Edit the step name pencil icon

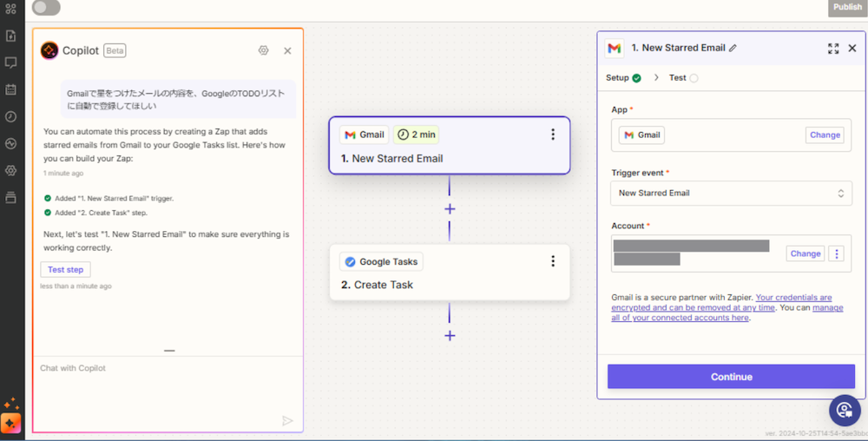click(733, 48)
